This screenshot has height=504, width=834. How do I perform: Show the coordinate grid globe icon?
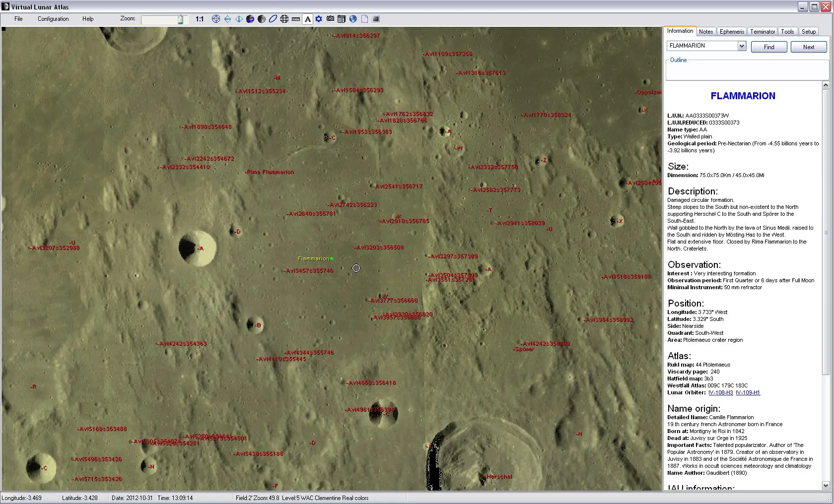(284, 19)
